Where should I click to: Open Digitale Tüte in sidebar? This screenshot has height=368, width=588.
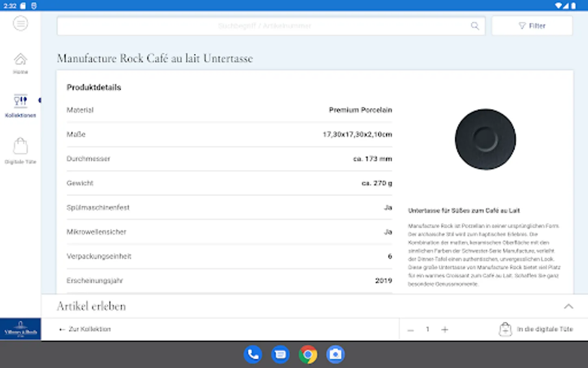point(20,151)
